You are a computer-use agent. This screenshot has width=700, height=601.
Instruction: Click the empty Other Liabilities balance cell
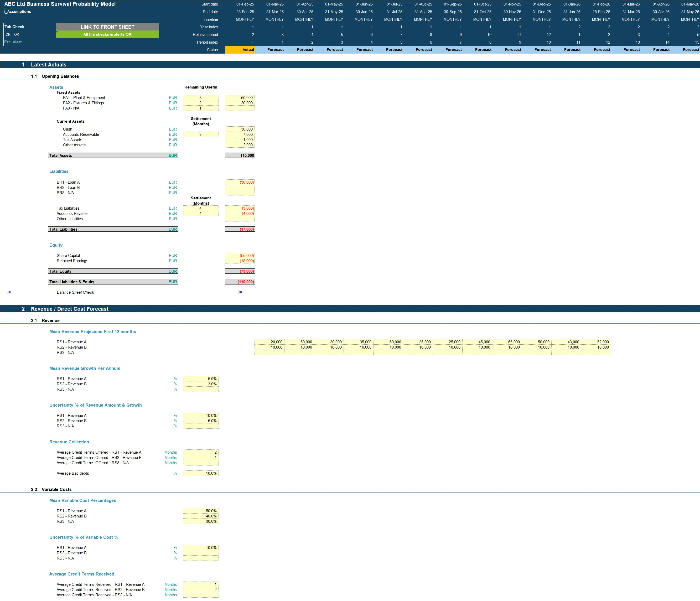(240, 219)
